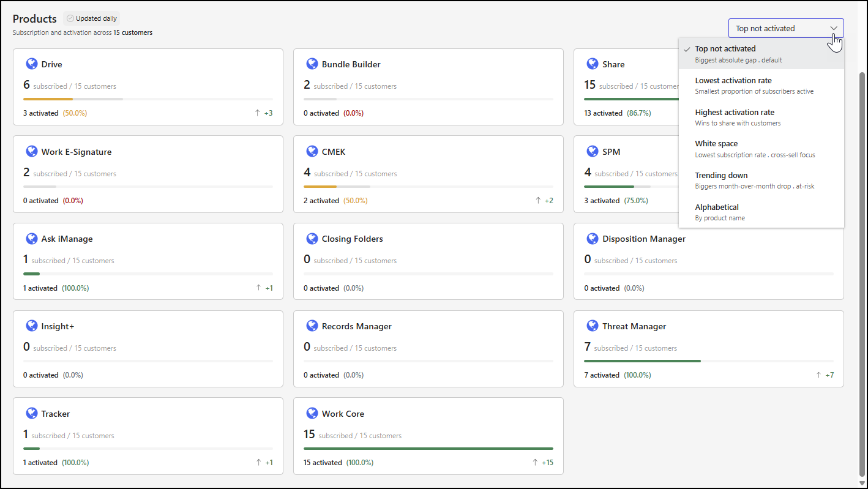Click the CMEK globe icon
The height and width of the screenshot is (489, 868).
[x=312, y=151]
